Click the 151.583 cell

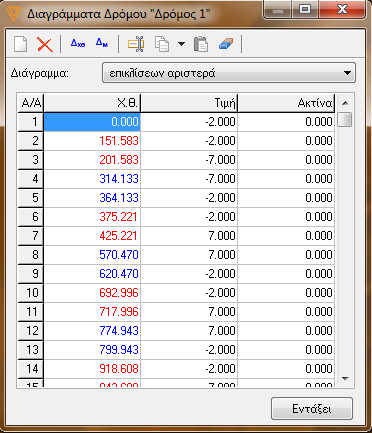coord(92,141)
